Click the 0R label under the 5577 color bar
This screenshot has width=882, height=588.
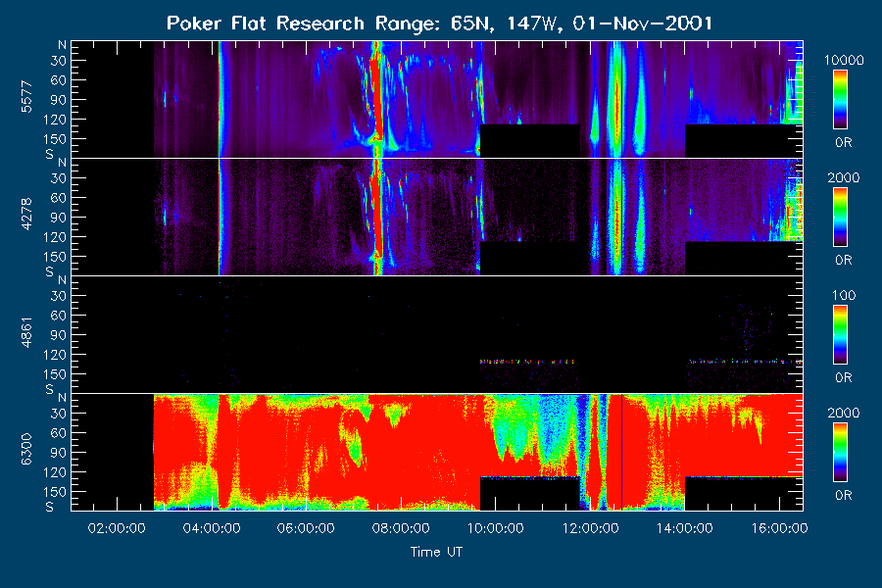844,143
